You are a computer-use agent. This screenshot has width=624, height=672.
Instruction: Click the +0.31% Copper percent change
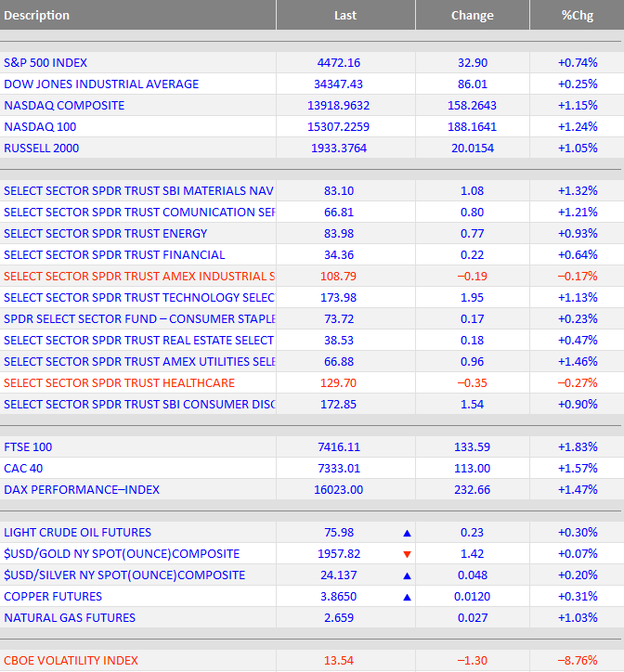coord(578,597)
